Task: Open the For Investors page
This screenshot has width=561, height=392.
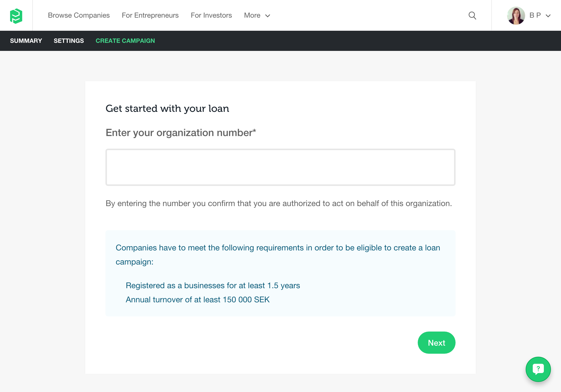Action: [x=211, y=15]
